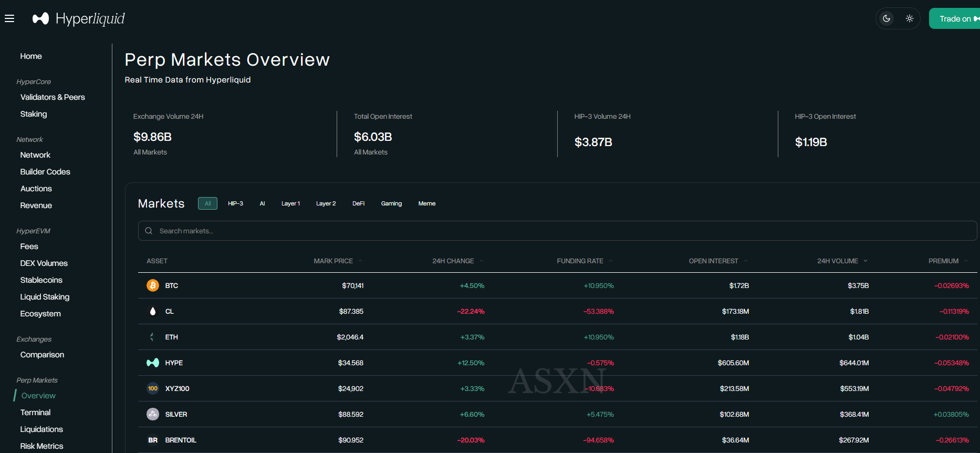Click the HYPE token icon
This screenshot has width=980, height=453.
153,363
